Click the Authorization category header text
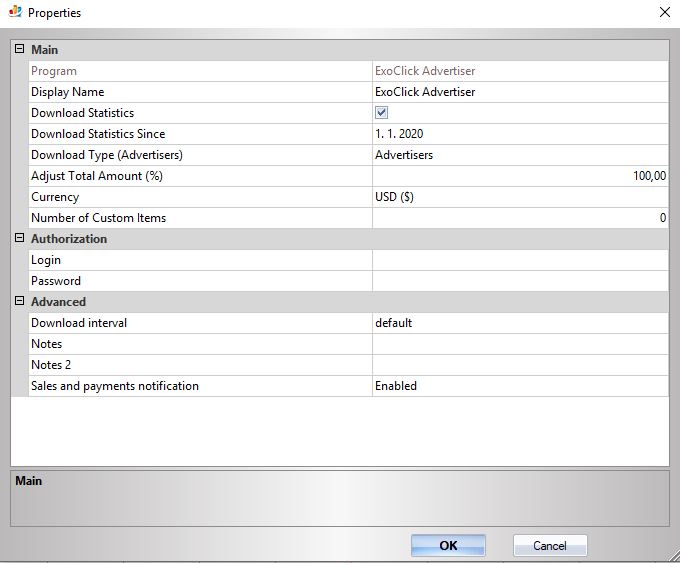Image resolution: width=680 pixels, height=563 pixels. (69, 239)
